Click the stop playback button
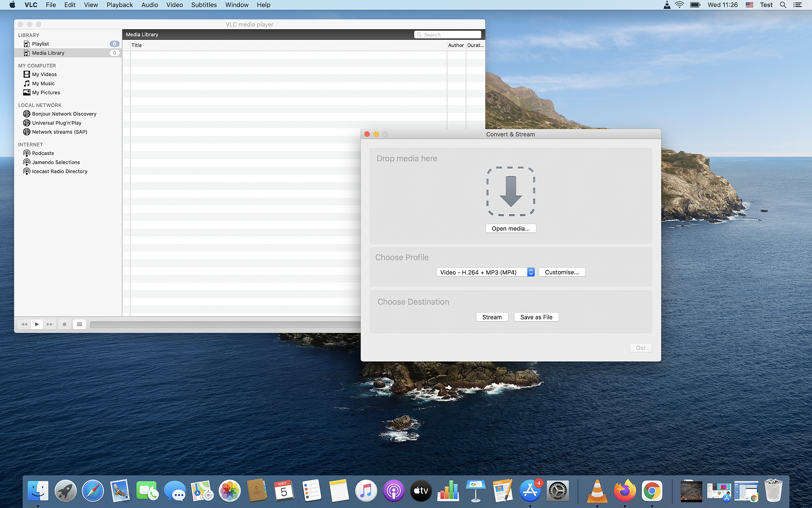This screenshot has height=508, width=812. tap(64, 324)
